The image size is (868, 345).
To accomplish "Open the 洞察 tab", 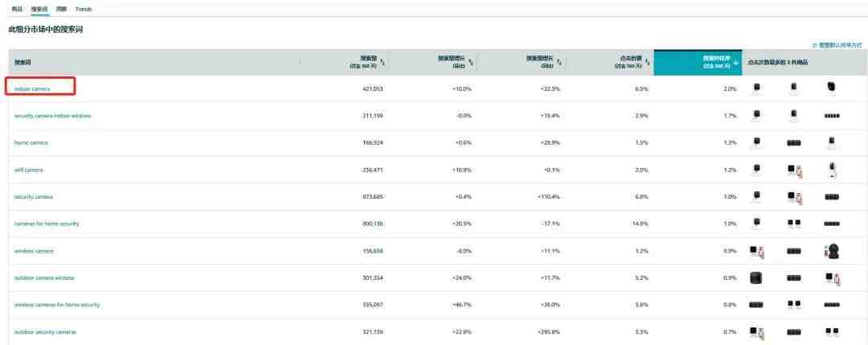I will (x=61, y=9).
